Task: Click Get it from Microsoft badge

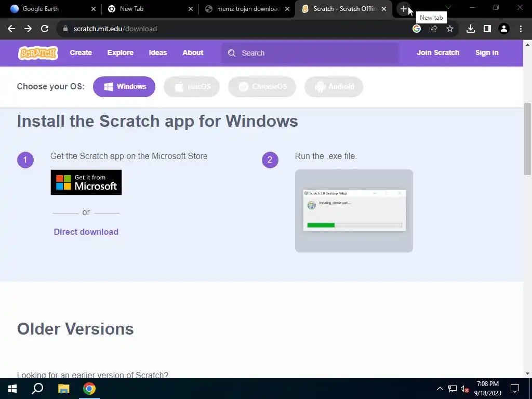Action: tap(86, 182)
